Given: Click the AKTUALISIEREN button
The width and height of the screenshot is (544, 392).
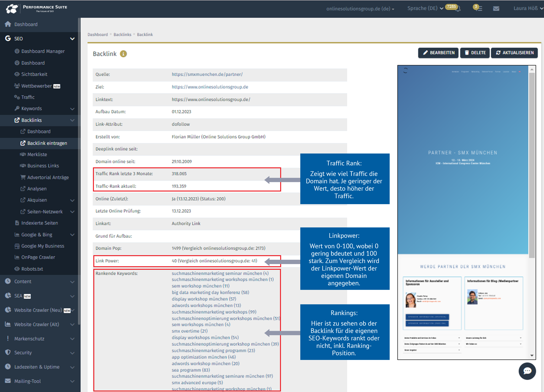Looking at the screenshot, I should click(x=514, y=53).
